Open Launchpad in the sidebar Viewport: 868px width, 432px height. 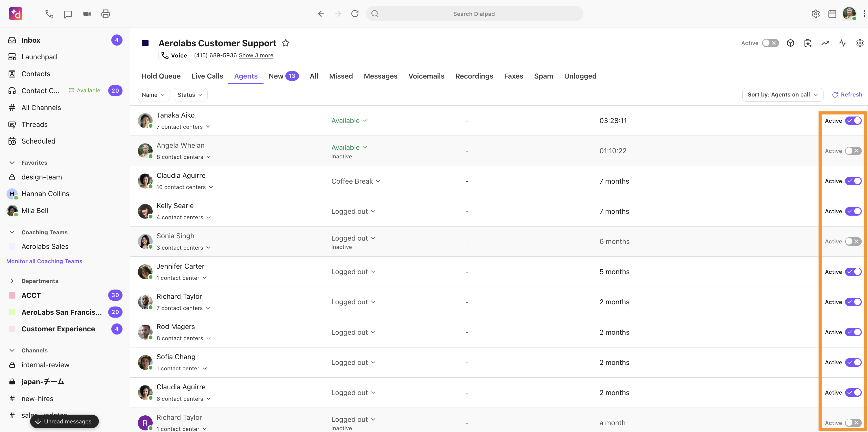tap(65, 57)
